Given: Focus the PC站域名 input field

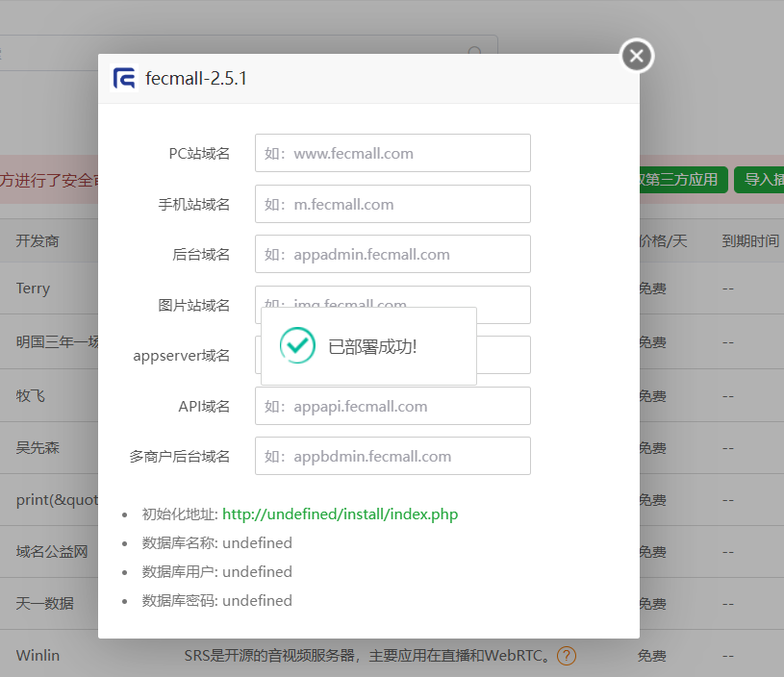Looking at the screenshot, I should [x=392, y=153].
